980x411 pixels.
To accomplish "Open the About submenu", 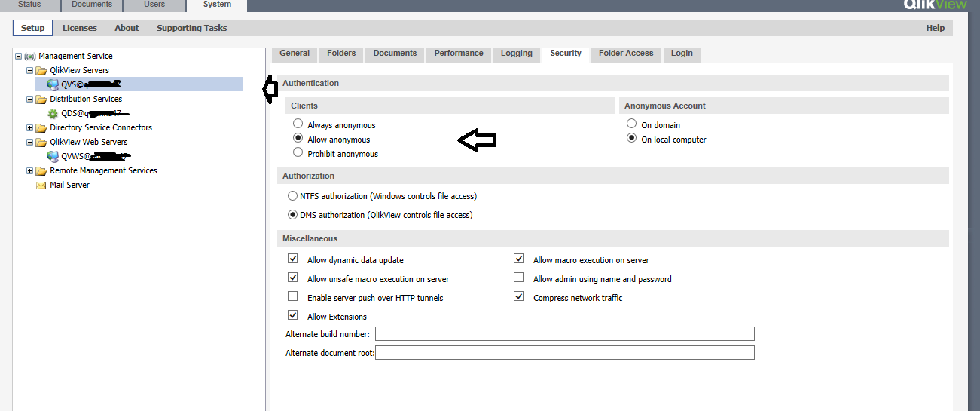I will point(127,28).
